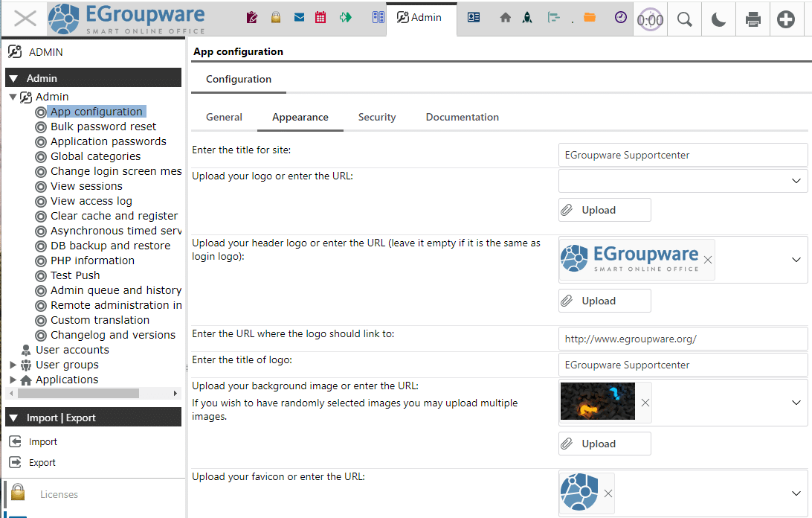Remove the uploaded background image
This screenshot has width=812, height=518.
coord(644,403)
